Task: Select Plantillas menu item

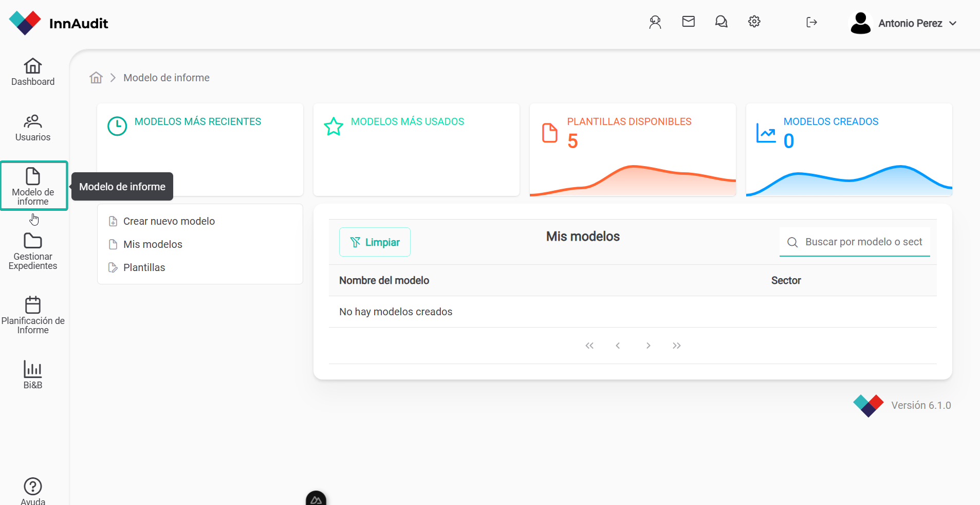Action: [144, 267]
